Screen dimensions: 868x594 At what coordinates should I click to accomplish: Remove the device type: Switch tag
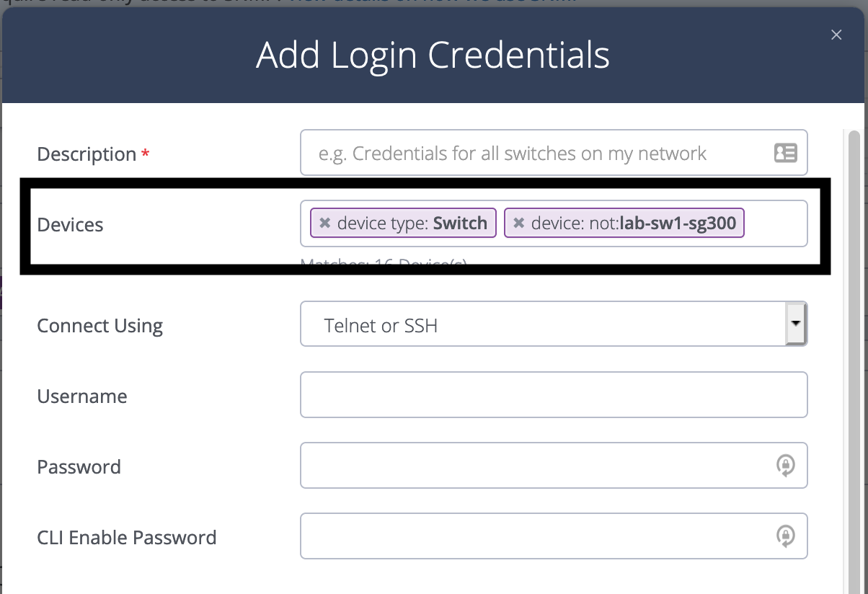325,223
